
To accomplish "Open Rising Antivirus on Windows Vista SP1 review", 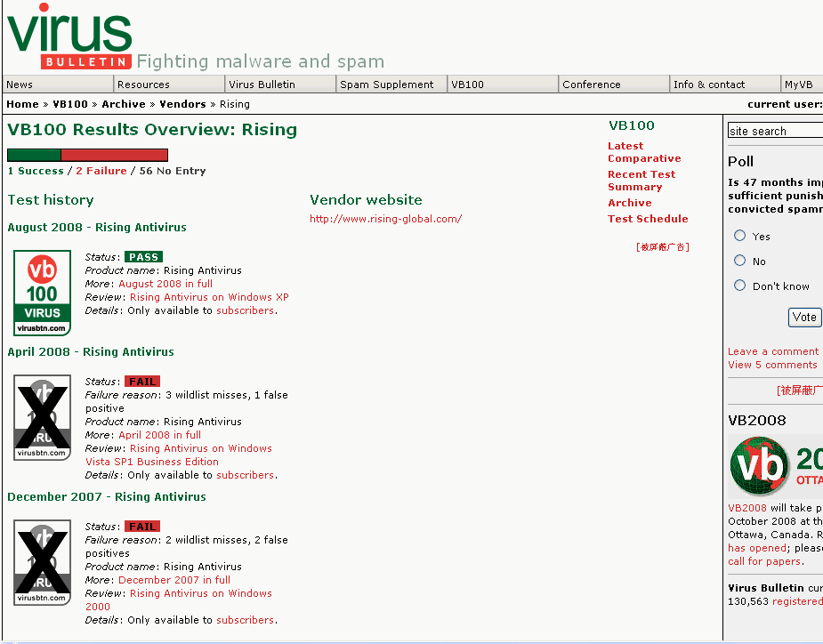I will coord(179,455).
